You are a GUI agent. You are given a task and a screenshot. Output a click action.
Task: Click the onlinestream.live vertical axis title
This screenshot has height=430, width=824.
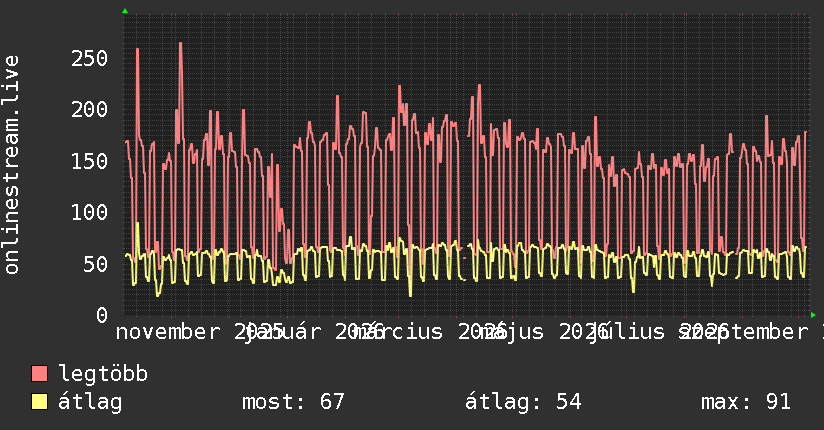coord(11,165)
